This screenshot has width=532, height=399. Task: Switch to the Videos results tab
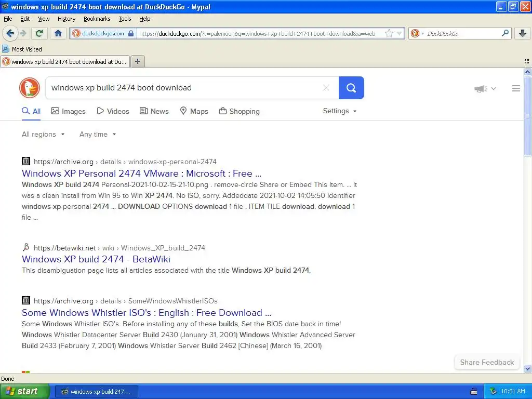(113, 111)
